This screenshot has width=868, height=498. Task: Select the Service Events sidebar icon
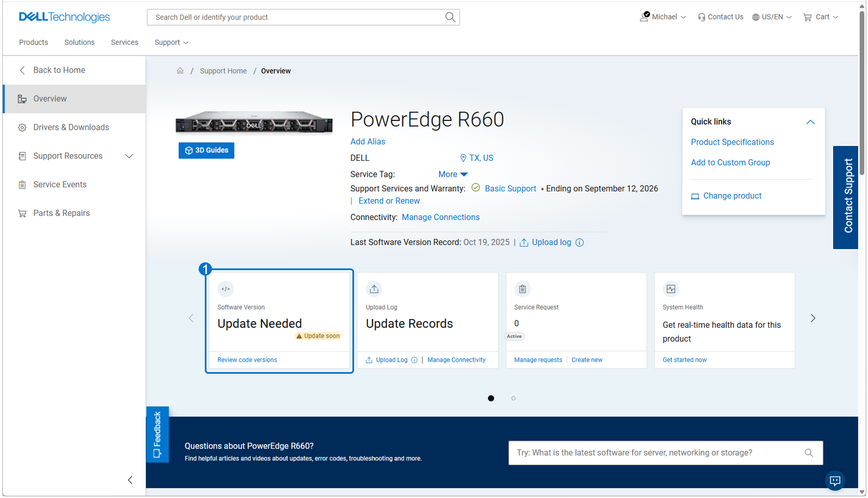pos(22,184)
